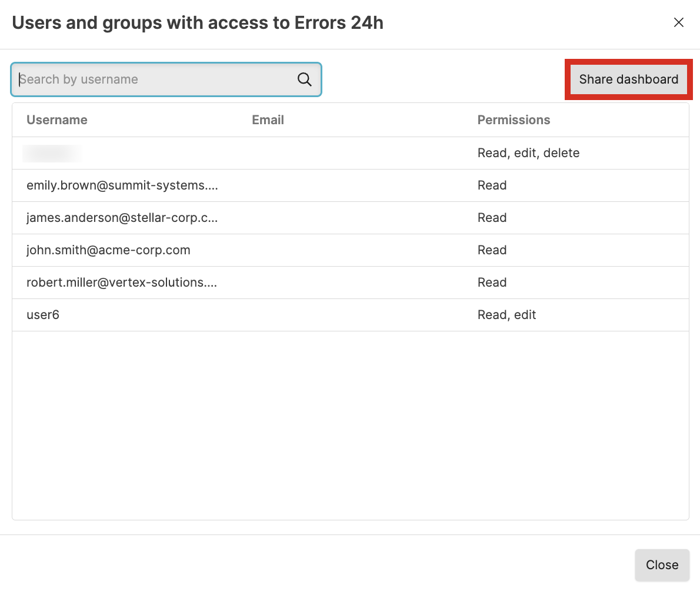This screenshot has width=700, height=591.
Task: Click the Share dashboard button
Action: tap(628, 79)
